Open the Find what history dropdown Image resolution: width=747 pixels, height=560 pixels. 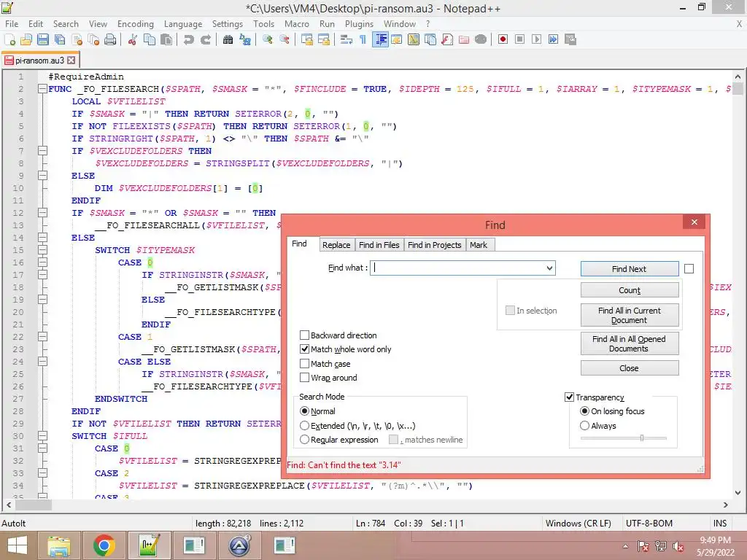(x=549, y=268)
